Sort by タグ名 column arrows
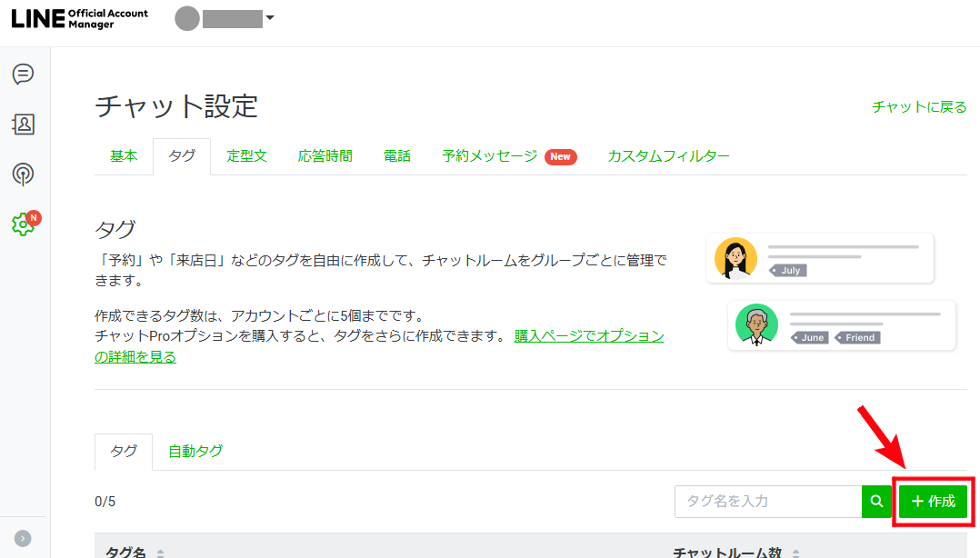Image resolution: width=980 pixels, height=558 pixels. pyautogui.click(x=161, y=553)
